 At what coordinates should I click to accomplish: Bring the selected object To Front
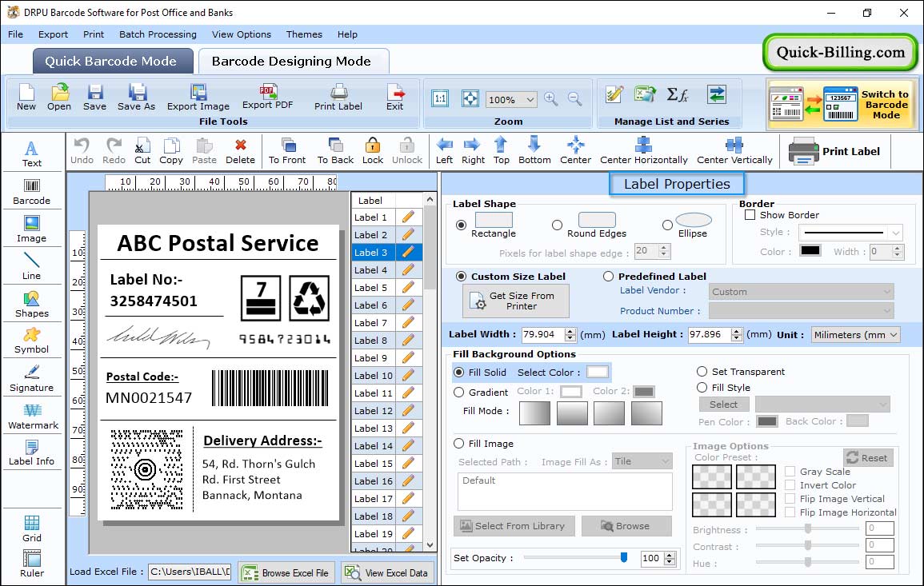[x=287, y=151]
